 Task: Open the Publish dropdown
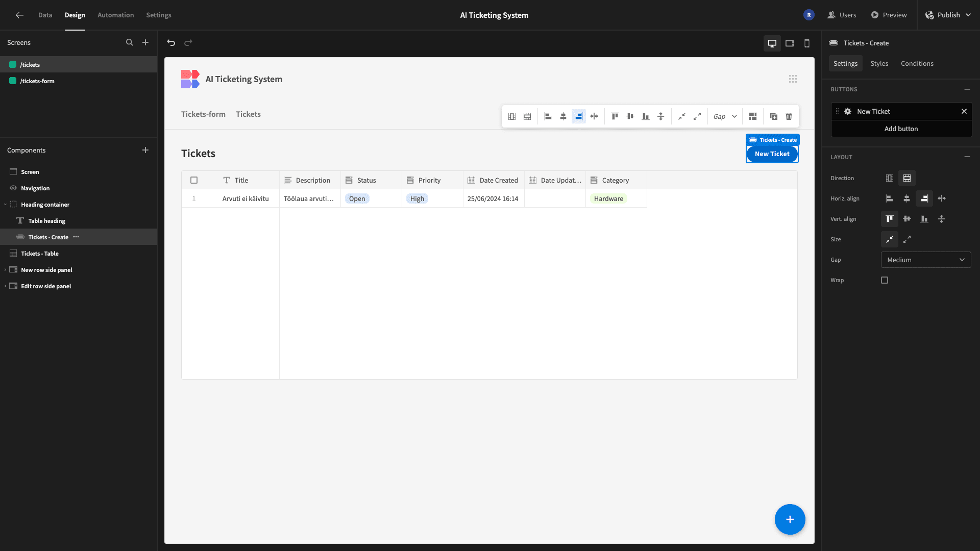(948, 15)
